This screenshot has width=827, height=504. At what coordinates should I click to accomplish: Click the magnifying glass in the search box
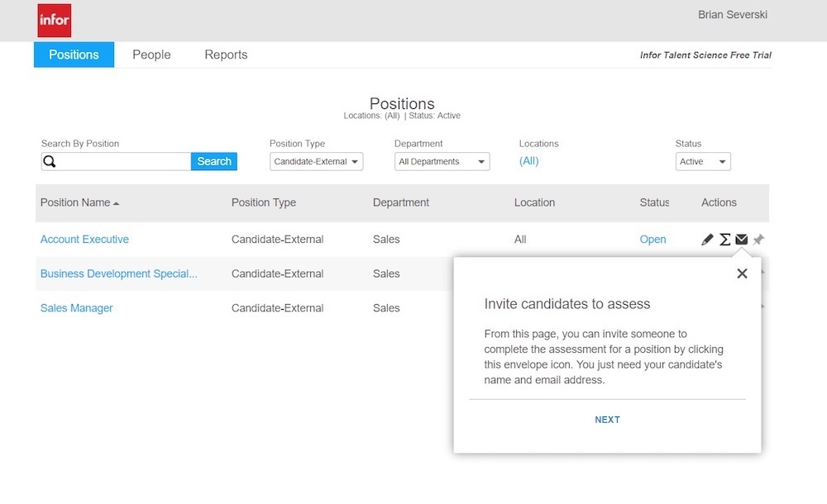pyautogui.click(x=50, y=160)
